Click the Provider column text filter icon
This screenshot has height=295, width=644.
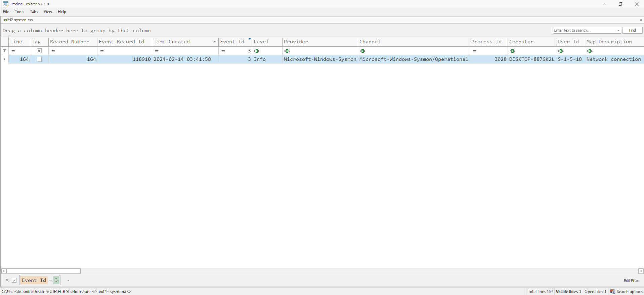click(287, 51)
